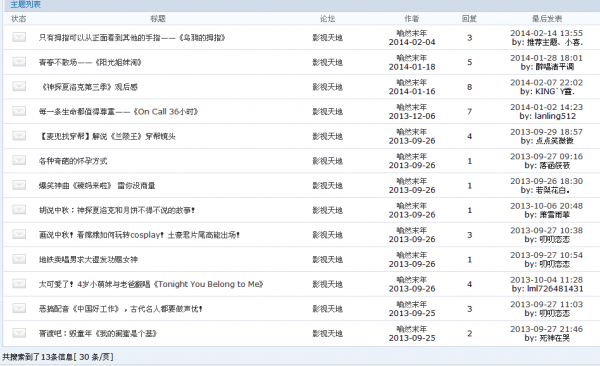This screenshot has height=366, width=600.
Task: Open the 《我的闺蜜是个基》 thread
Action: [x=98, y=333]
